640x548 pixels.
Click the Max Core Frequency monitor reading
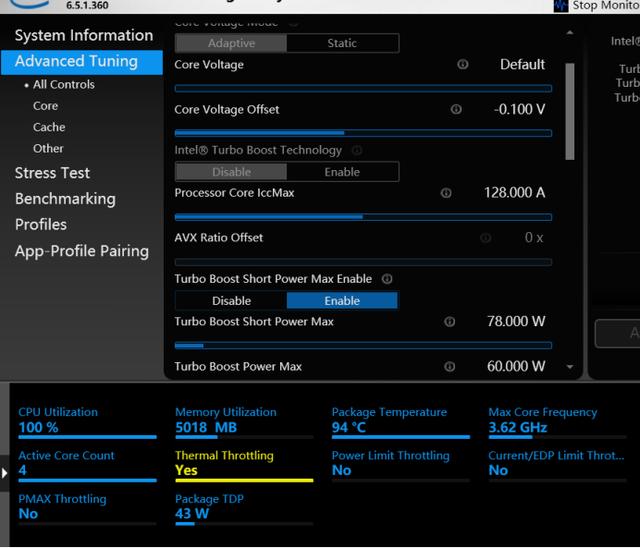point(558,422)
